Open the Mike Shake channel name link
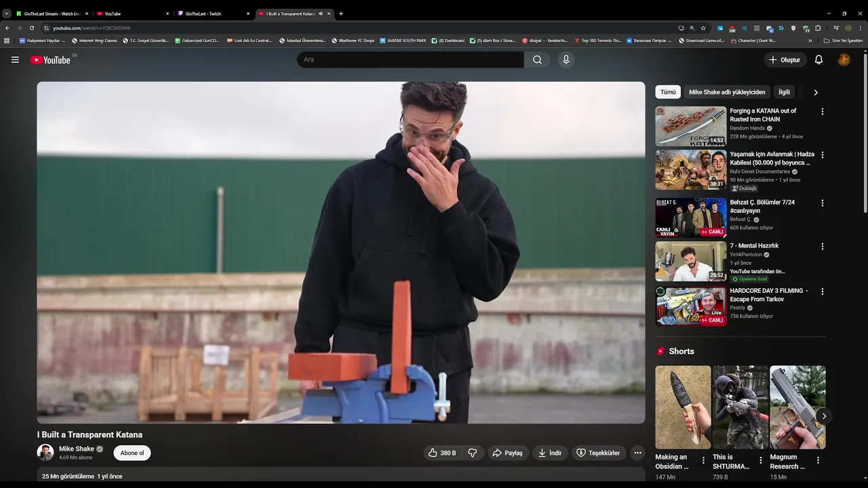This screenshot has height=488, width=868. pos(77,449)
